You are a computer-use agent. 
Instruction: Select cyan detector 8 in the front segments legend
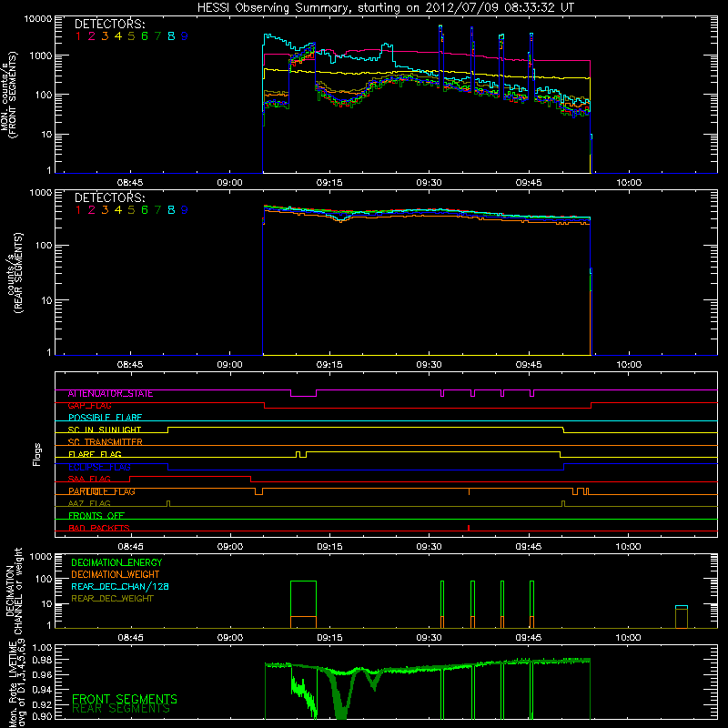tap(171, 36)
